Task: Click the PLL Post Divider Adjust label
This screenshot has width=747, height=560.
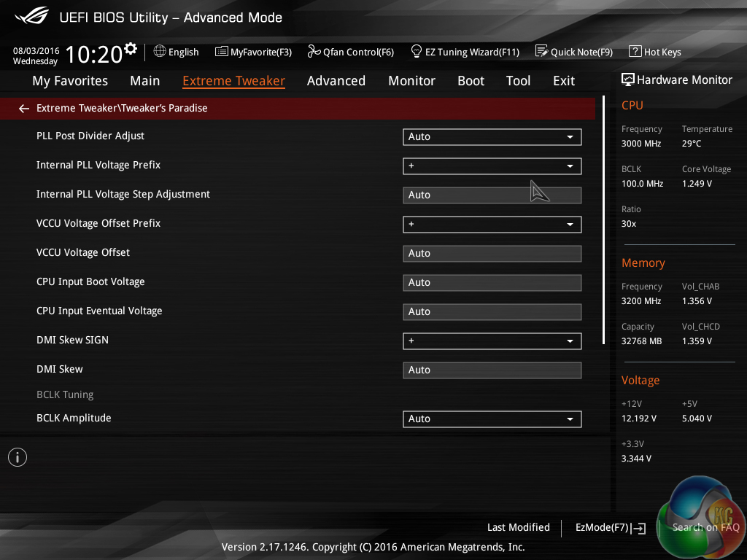Action: point(90,136)
